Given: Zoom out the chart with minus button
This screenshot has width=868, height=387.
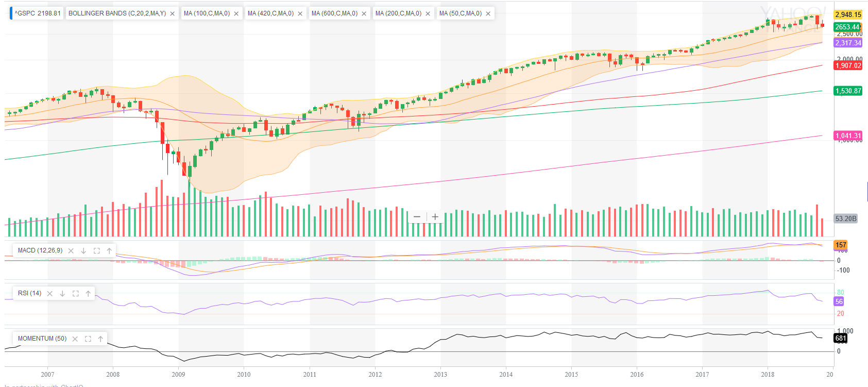Looking at the screenshot, I should 417,217.
